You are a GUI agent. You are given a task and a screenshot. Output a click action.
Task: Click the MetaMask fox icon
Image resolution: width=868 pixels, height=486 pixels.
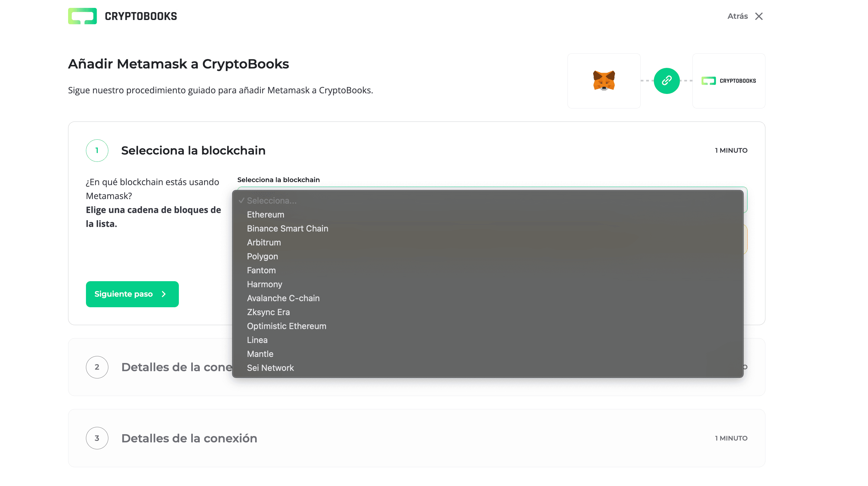604,81
